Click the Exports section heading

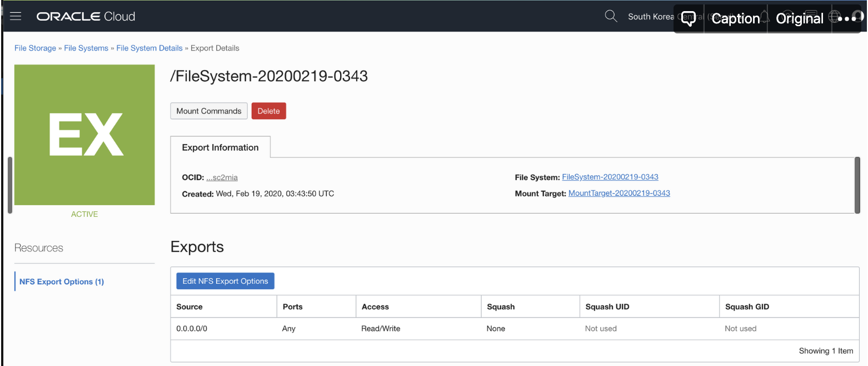[x=197, y=247]
